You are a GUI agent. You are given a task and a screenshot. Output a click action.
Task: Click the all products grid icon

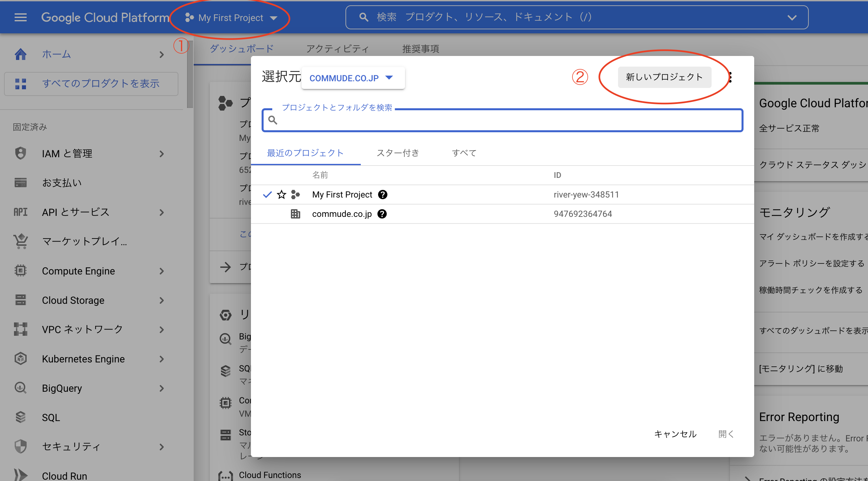[21, 84]
